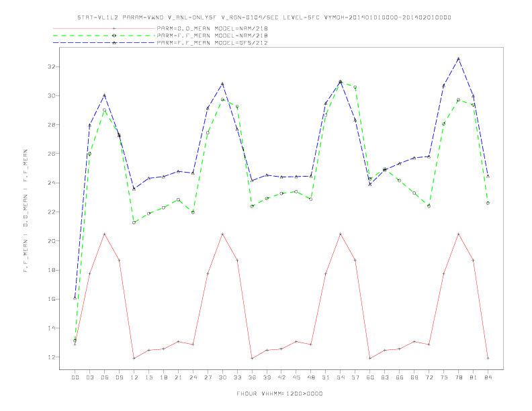
Task: Click x-axis tick label 84
Action: pos(488,377)
